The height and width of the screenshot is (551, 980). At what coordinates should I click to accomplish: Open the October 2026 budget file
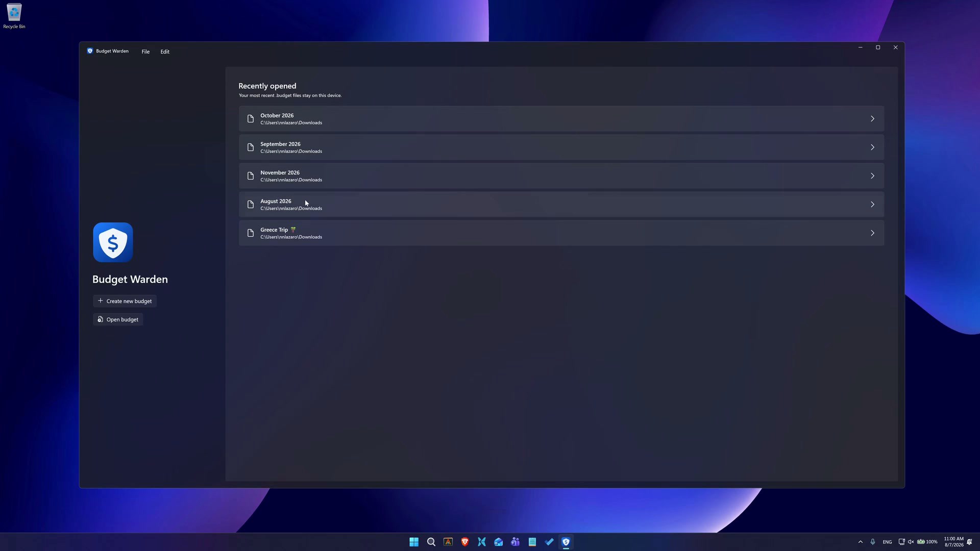click(561, 119)
